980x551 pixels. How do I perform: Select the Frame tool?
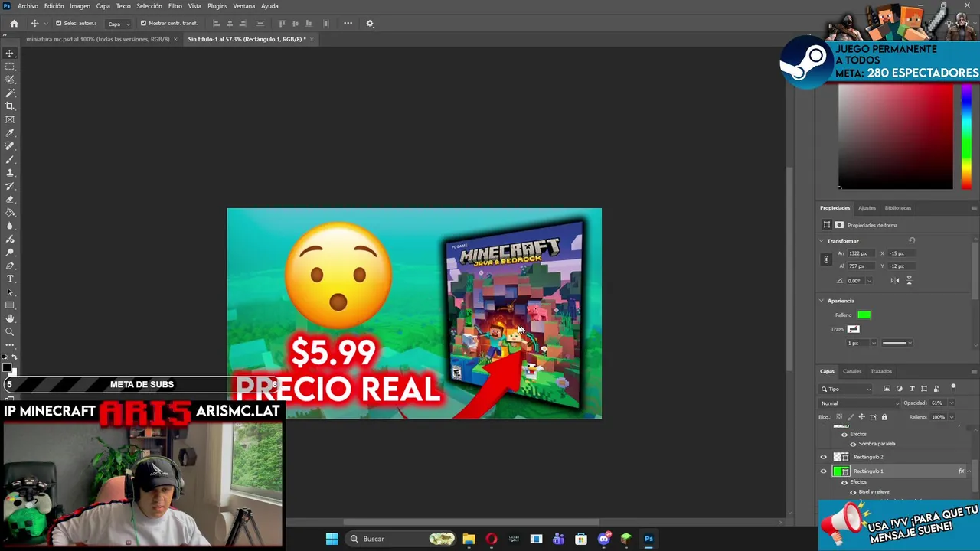10,119
